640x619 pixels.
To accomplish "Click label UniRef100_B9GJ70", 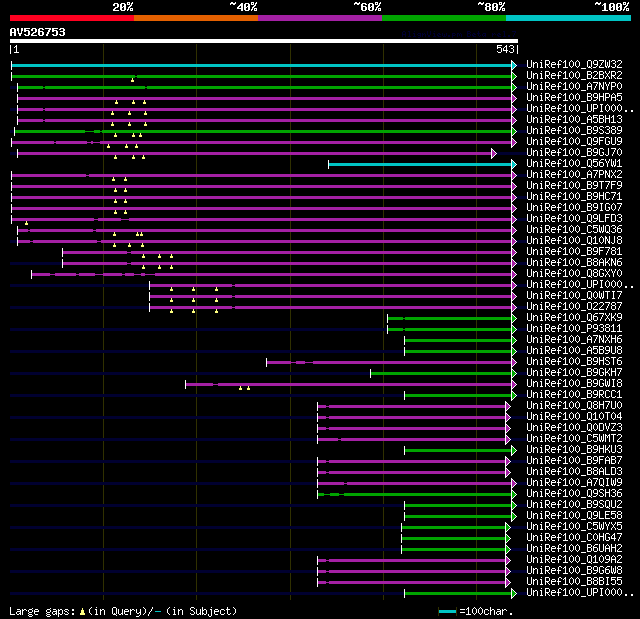I will pyautogui.click(x=574, y=153).
